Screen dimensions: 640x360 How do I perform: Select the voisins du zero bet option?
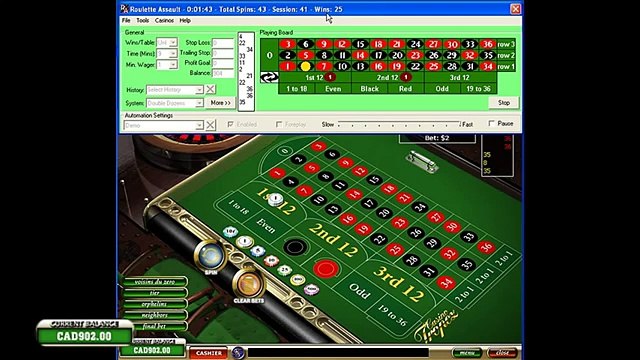pyautogui.click(x=155, y=282)
